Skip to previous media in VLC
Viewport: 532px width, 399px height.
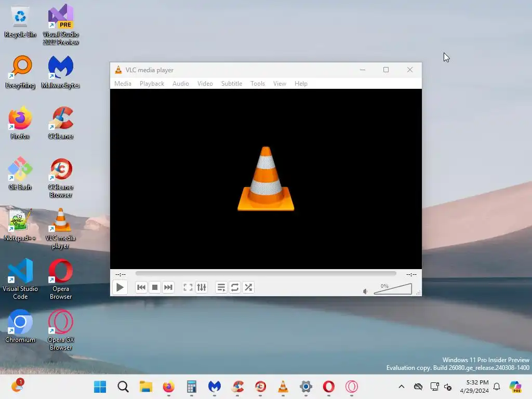pos(141,287)
